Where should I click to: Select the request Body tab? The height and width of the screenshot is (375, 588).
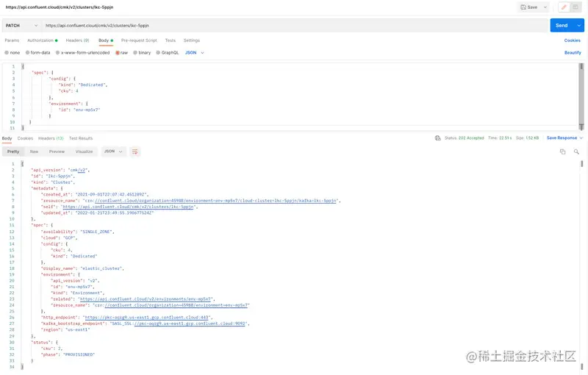106,40
